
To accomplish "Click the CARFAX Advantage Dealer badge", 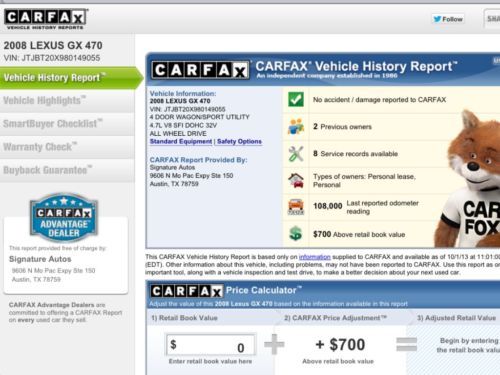I will [64, 217].
